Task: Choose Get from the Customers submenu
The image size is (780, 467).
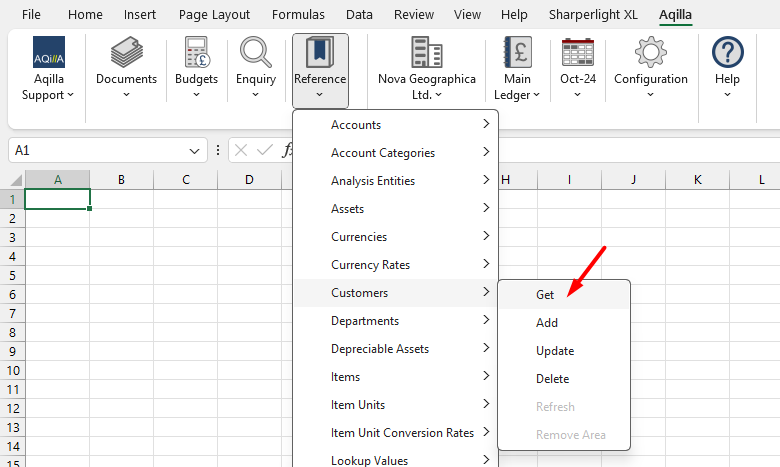Action: 546,295
